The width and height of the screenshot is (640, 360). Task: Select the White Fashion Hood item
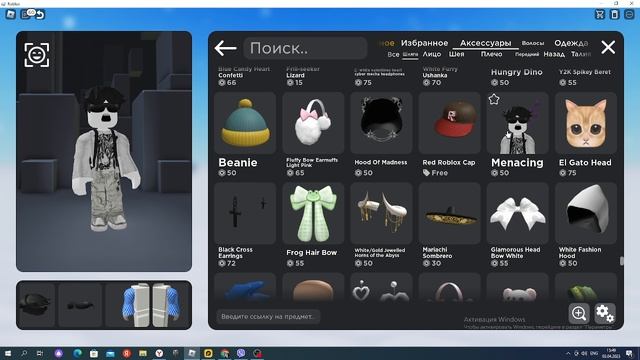586,213
